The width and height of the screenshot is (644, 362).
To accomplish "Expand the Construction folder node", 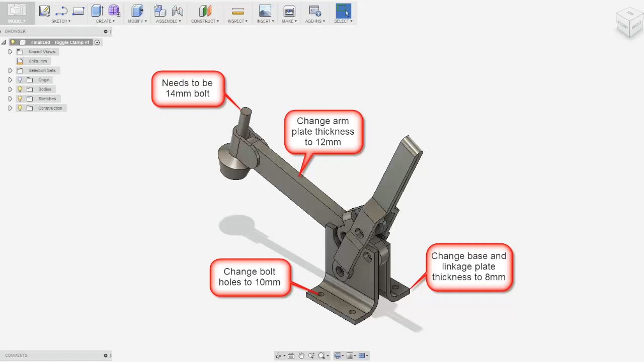I will [x=10, y=108].
